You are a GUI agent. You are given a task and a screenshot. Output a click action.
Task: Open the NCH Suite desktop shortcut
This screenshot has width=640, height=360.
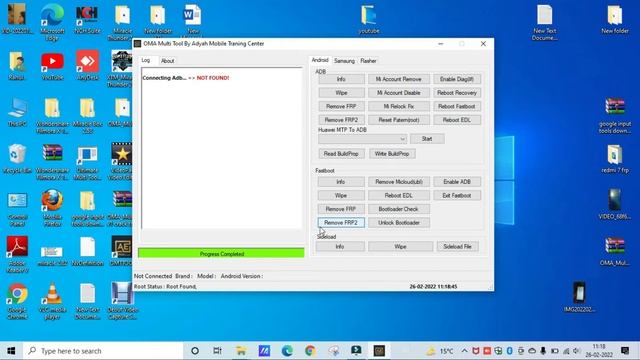(87, 19)
